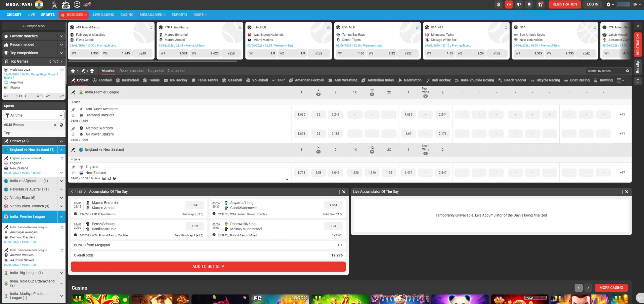Screen dimensions: 644x304
Task: Open the VIP badge in header
Action: [x=509, y=4]
